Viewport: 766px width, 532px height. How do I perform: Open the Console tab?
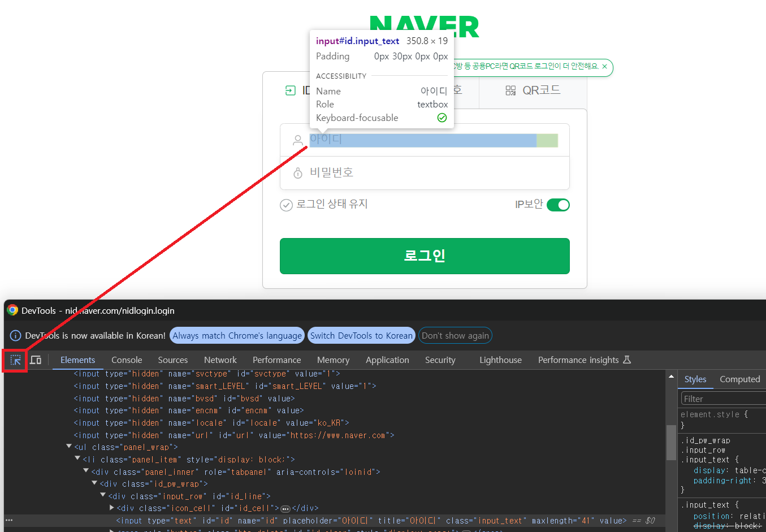127,360
